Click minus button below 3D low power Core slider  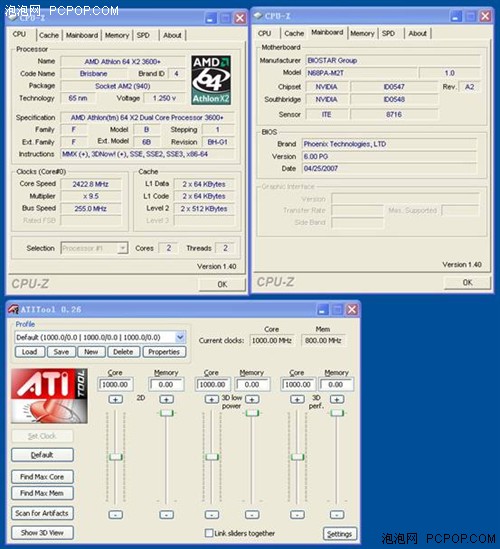[x=212, y=514]
